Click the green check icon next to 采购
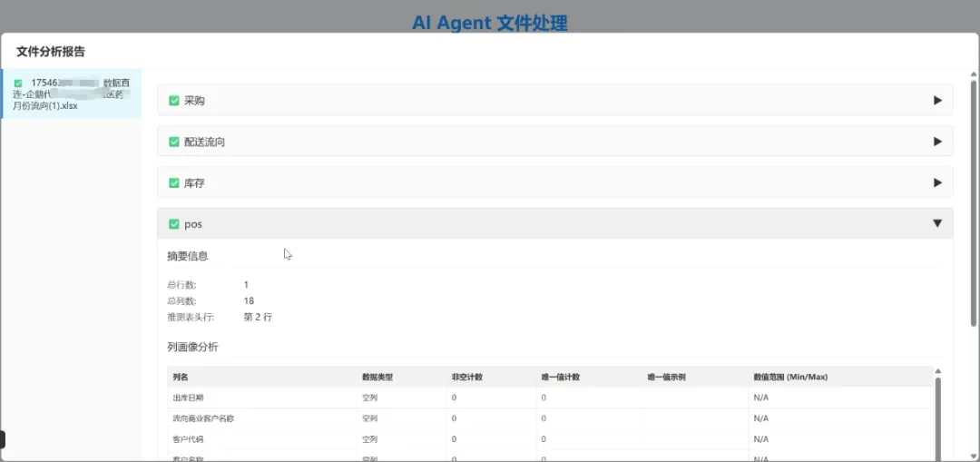 pos(174,101)
